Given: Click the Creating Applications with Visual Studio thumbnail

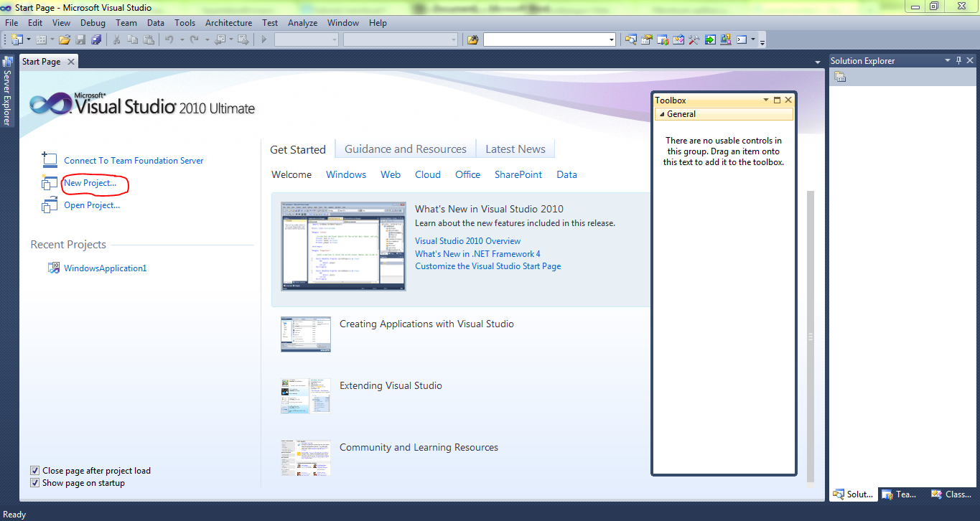Looking at the screenshot, I should pyautogui.click(x=306, y=334).
